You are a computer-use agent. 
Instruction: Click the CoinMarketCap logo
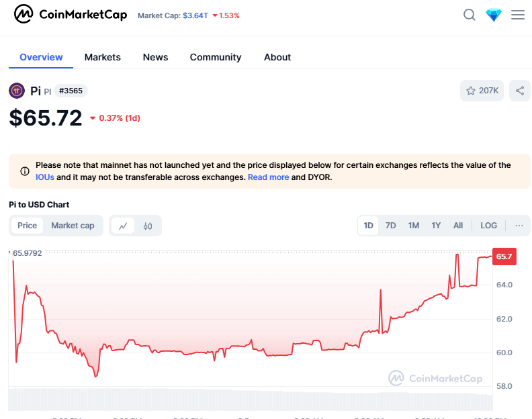[x=71, y=14]
